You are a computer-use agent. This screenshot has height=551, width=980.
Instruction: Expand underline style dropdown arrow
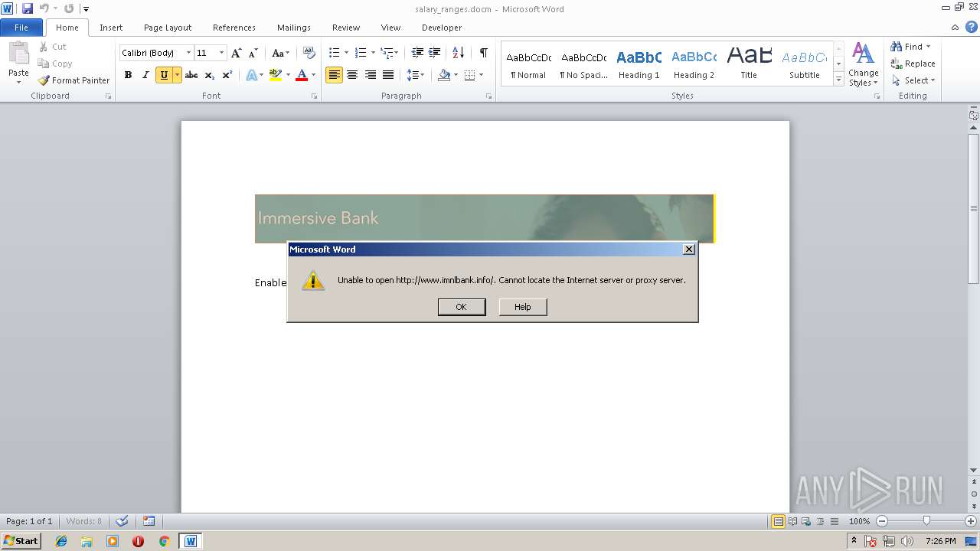177,75
